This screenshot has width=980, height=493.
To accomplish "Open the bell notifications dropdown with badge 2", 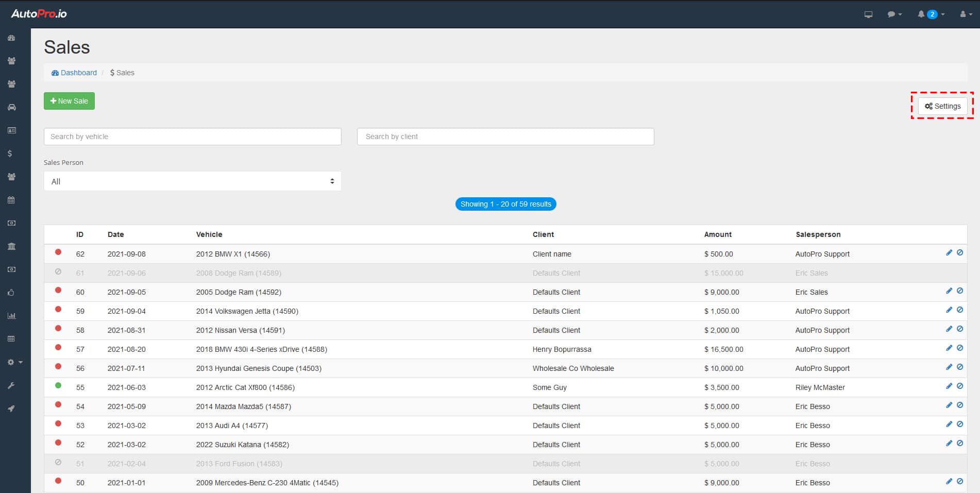I will 931,14.
